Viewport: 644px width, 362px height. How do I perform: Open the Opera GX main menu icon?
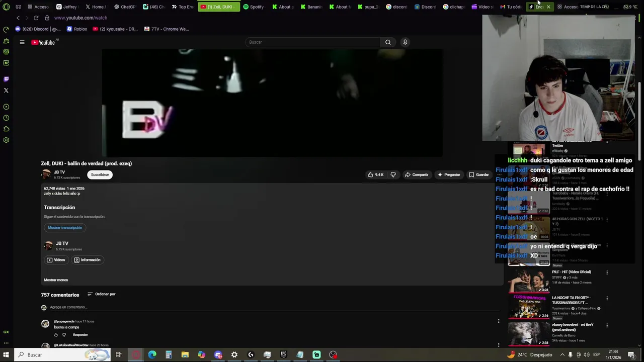click(x=6, y=7)
